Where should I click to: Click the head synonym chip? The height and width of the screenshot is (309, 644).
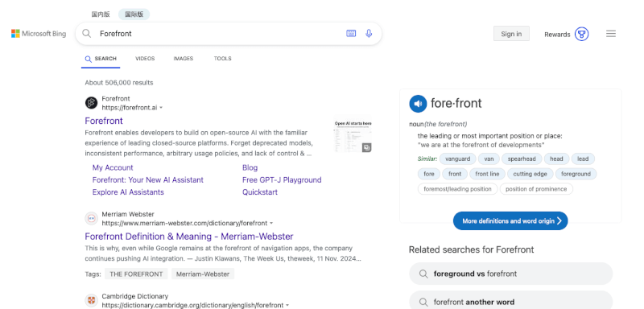556,159
